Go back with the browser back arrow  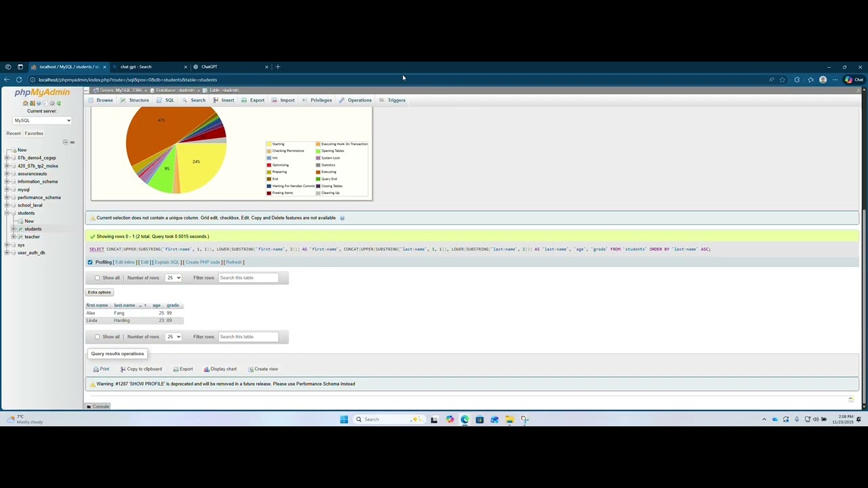7,79
